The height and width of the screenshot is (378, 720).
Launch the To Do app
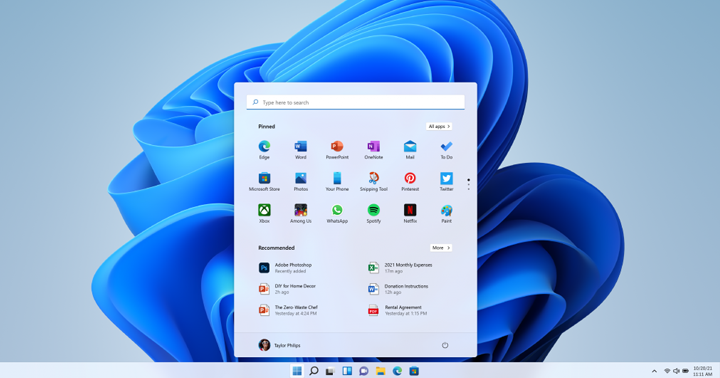pyautogui.click(x=446, y=150)
